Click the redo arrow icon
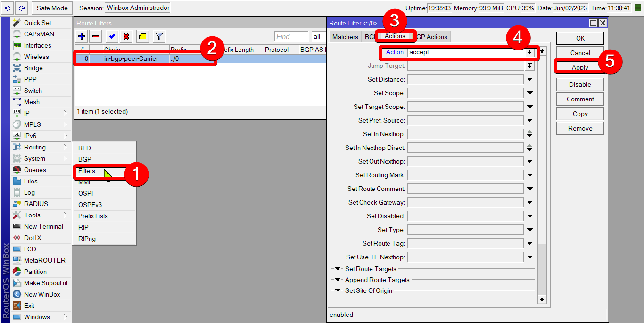 pos(21,8)
